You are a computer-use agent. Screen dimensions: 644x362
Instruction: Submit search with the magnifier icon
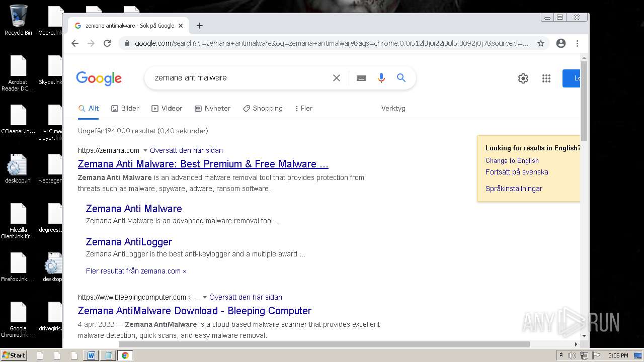click(x=401, y=78)
